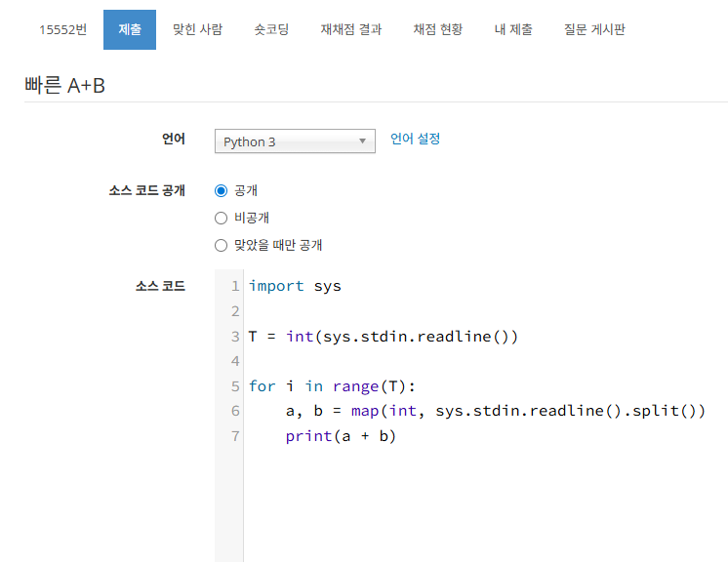728x563 pixels.
Task: Open the 질문 게시판 tab
Action: 594,29
